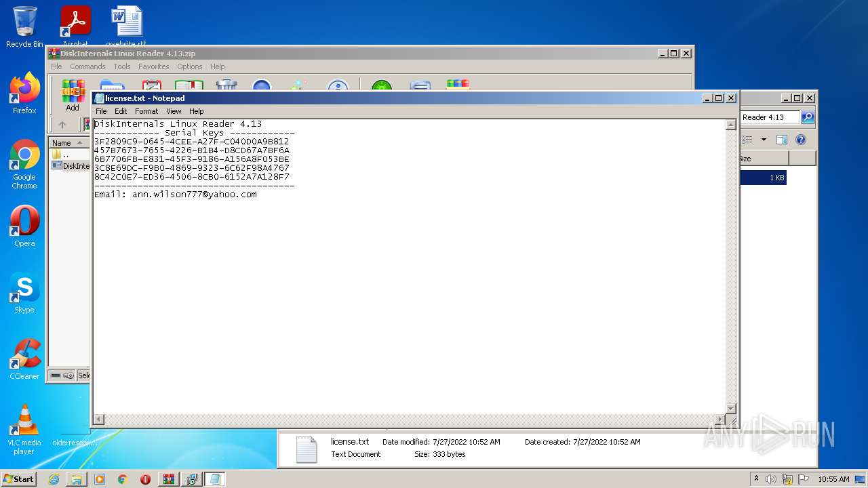Viewport: 868px width, 488px height.
Task: Open WinRAR Tools menu
Action: [x=122, y=66]
